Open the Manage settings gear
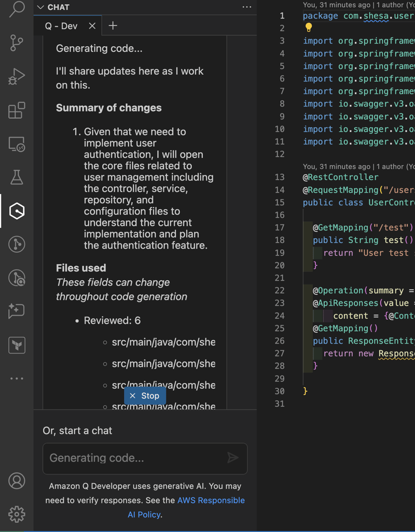415x532 pixels. (x=17, y=514)
